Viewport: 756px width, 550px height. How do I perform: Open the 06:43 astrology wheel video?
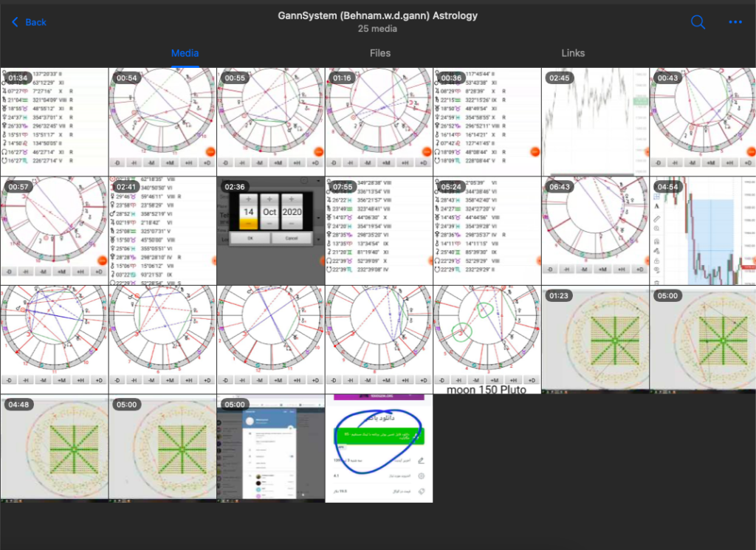(x=596, y=231)
